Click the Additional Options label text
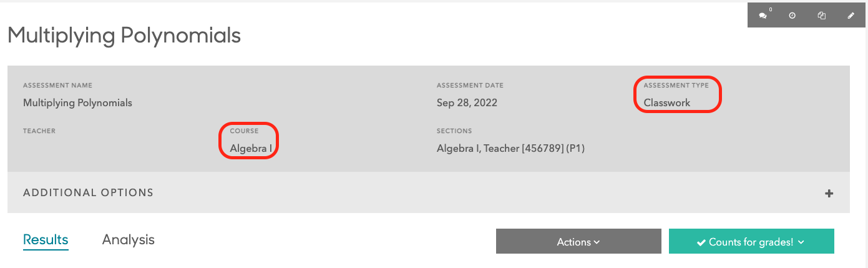The image size is (868, 268). pos(88,193)
